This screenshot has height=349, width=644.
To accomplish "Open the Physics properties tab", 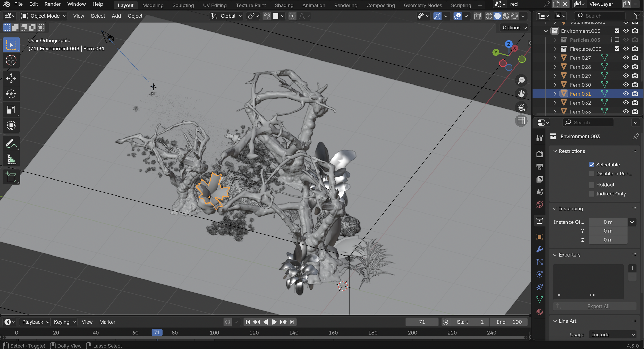I will click(x=539, y=274).
